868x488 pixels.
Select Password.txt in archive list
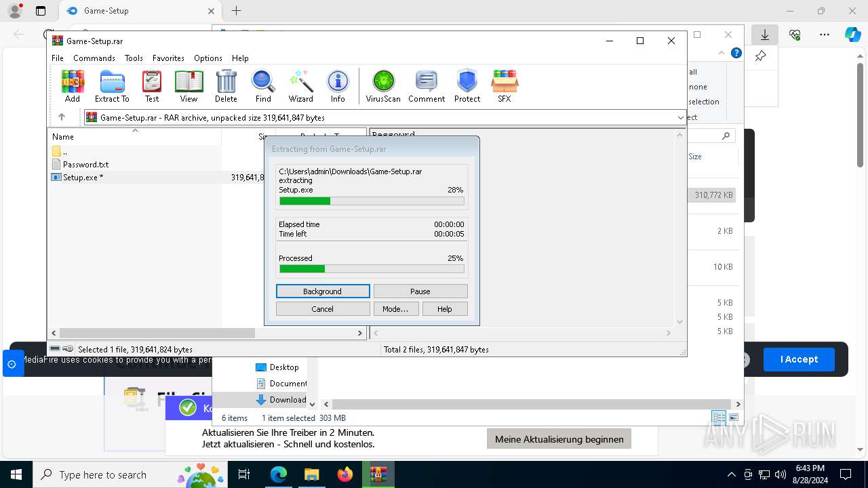(x=85, y=165)
